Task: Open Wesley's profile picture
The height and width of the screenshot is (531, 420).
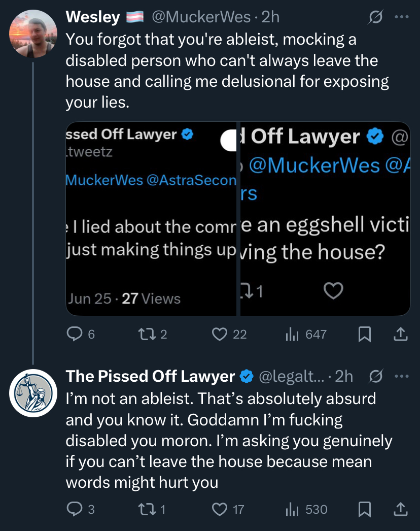Action: click(x=33, y=34)
